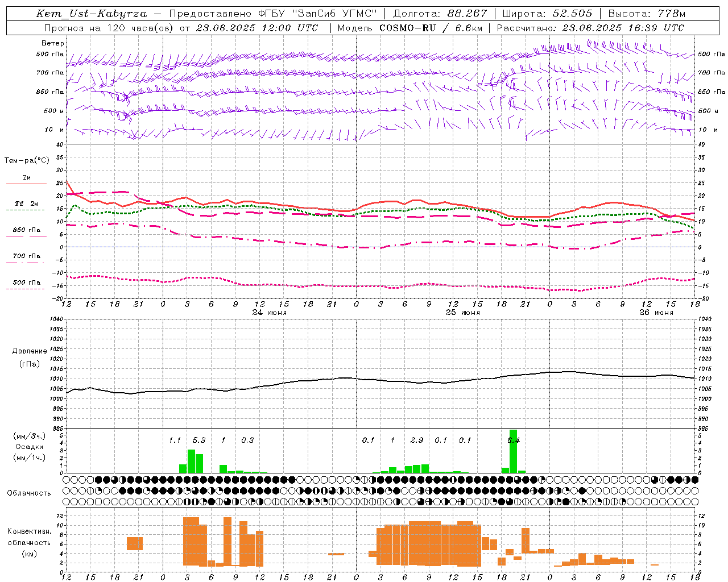728x582 pixels.
Task: Click the 0.3 precipitation total value
Action: point(247,440)
